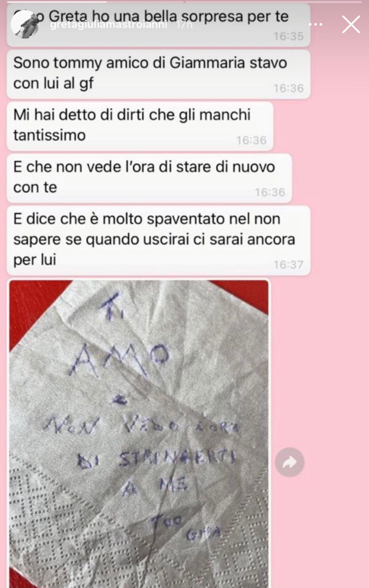Tap the 16:35 message timestamp
369x588 pixels.
pyautogui.click(x=288, y=36)
